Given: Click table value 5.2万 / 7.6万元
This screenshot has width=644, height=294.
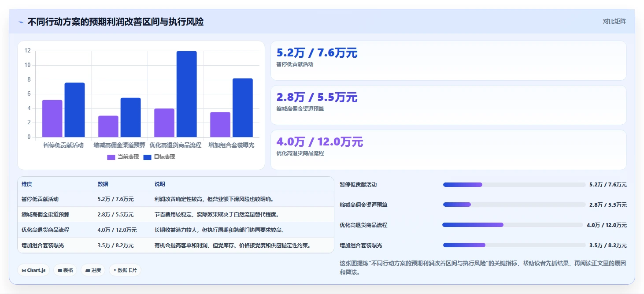Looking at the screenshot, I should point(115,199).
